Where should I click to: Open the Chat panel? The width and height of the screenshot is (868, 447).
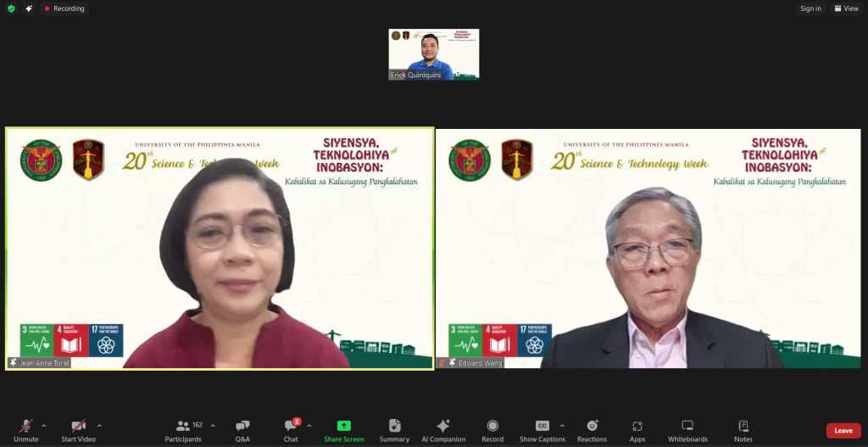[291, 430]
